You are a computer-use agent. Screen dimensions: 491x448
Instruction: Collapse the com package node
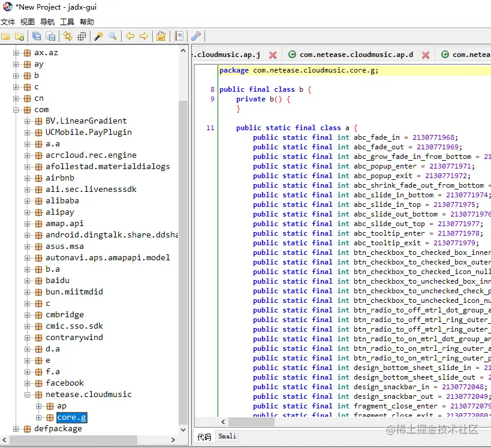[16, 110]
